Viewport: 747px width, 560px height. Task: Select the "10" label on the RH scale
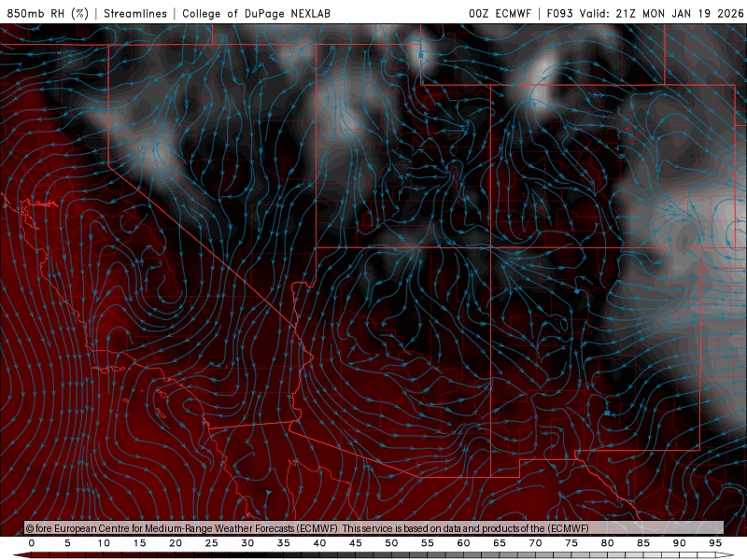tap(104, 543)
